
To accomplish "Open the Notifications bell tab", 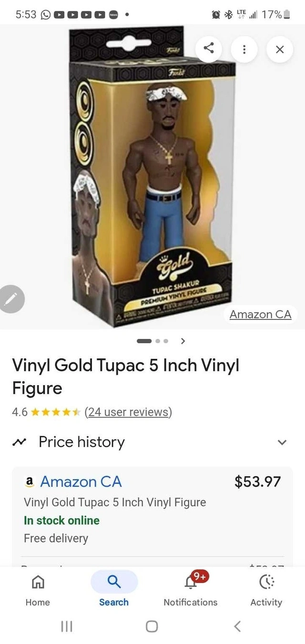I will coord(190,590).
